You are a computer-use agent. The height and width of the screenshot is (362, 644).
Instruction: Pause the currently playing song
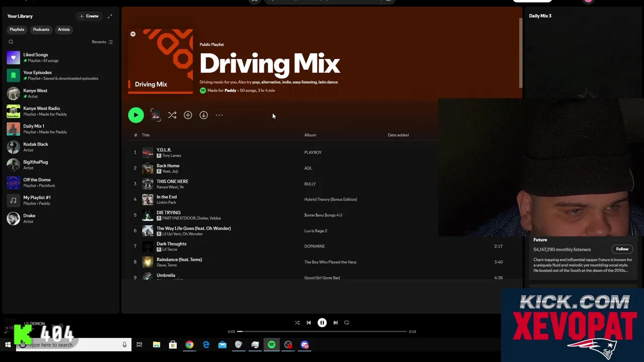(x=322, y=323)
